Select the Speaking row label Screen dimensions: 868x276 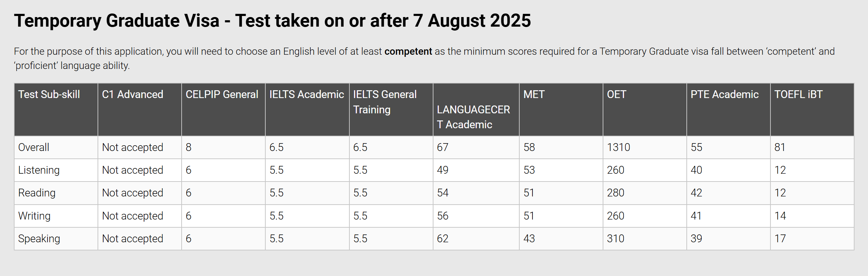[39, 239]
